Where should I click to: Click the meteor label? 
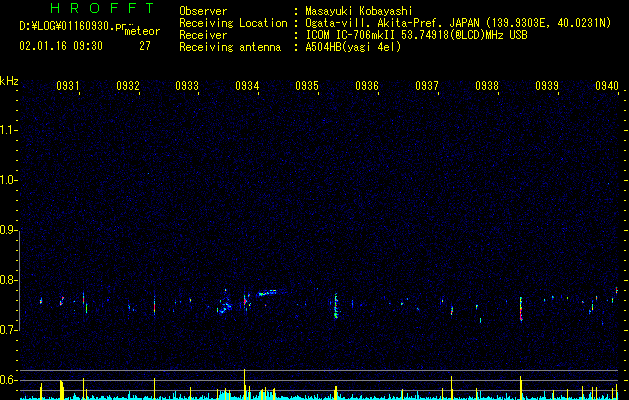pos(142,31)
